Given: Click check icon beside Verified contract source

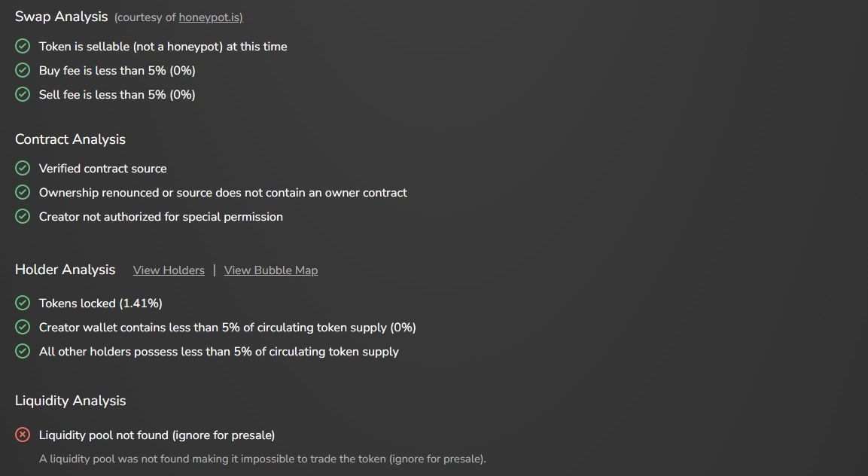Looking at the screenshot, I should 23,169.
